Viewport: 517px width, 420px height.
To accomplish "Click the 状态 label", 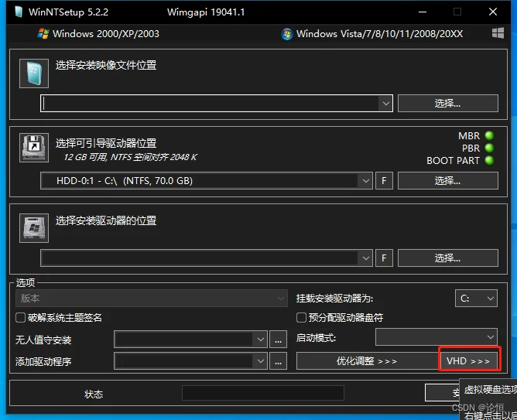I will (x=94, y=394).
